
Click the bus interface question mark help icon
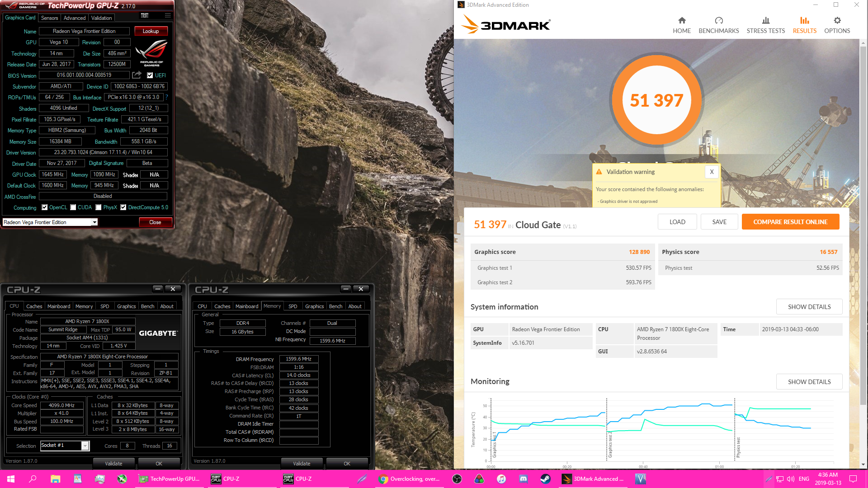(x=166, y=97)
